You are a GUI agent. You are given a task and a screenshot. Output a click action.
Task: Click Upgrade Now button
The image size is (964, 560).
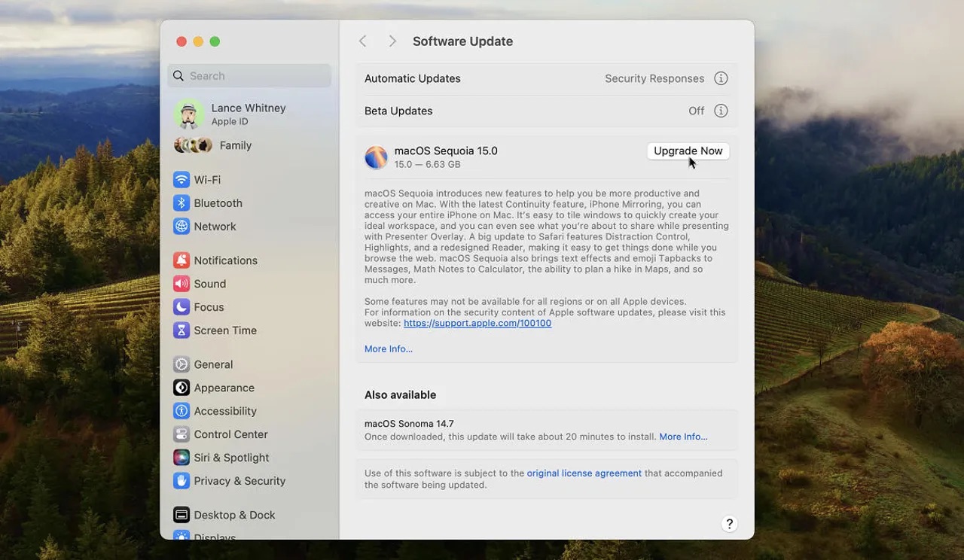click(x=688, y=151)
